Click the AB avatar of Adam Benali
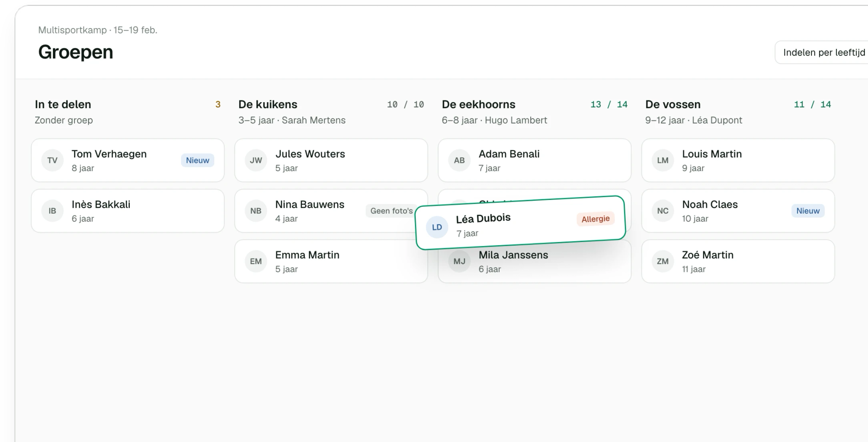The width and height of the screenshot is (868, 442). tap(459, 160)
